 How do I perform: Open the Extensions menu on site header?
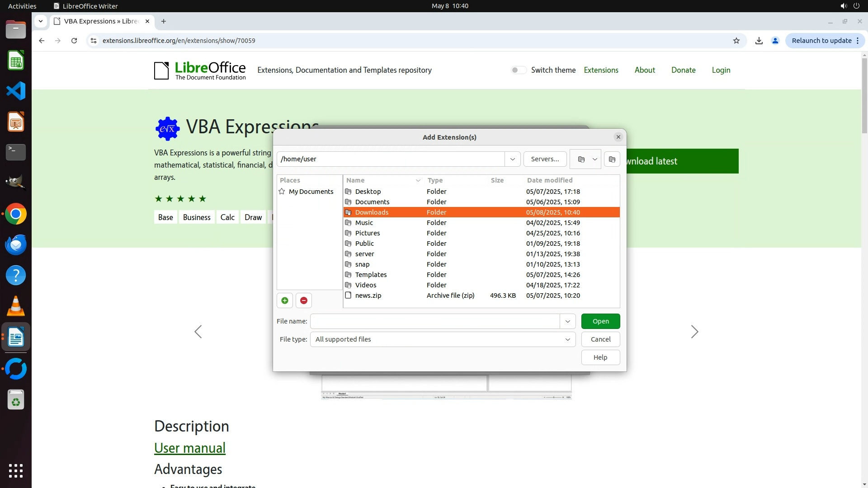601,70
